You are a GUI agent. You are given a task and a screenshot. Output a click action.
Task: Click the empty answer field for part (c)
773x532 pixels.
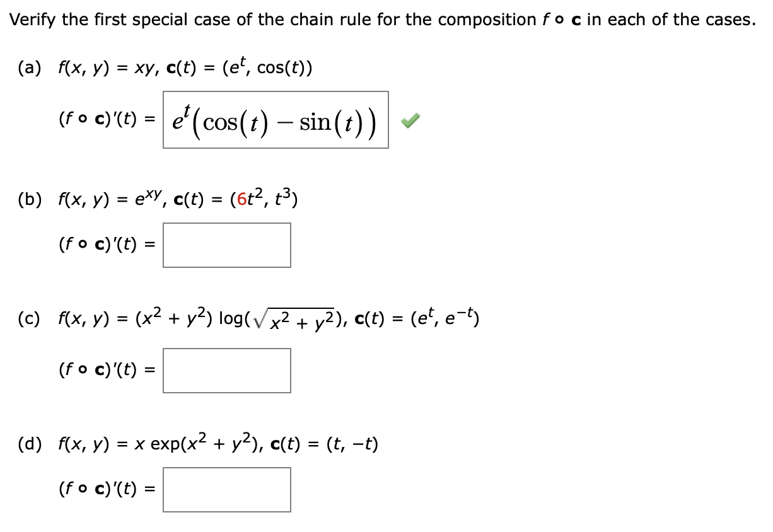[x=226, y=371]
